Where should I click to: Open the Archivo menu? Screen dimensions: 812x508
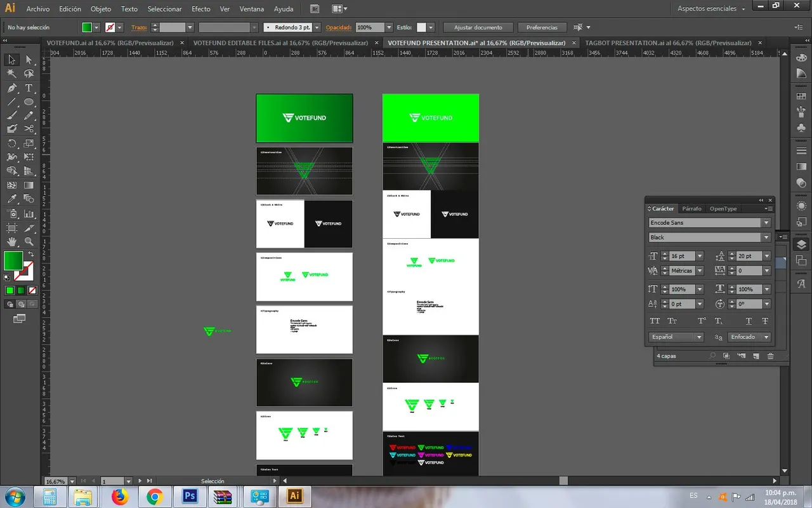[38, 9]
